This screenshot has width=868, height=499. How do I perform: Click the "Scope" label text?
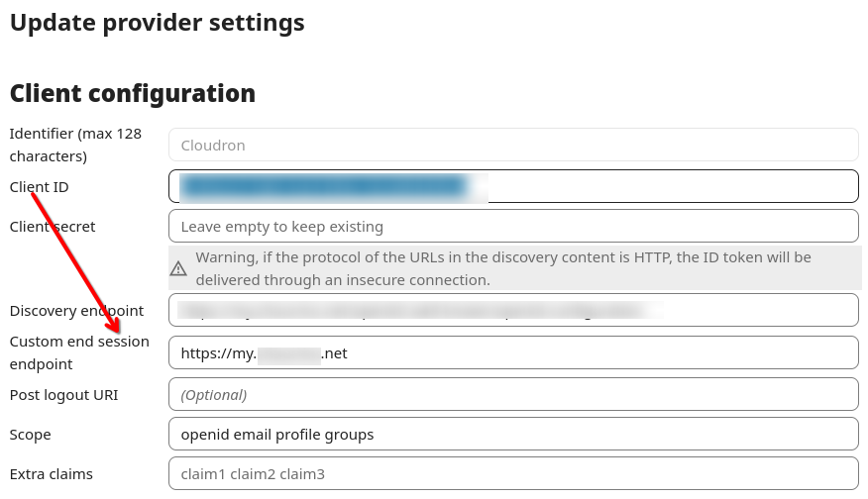coord(30,434)
